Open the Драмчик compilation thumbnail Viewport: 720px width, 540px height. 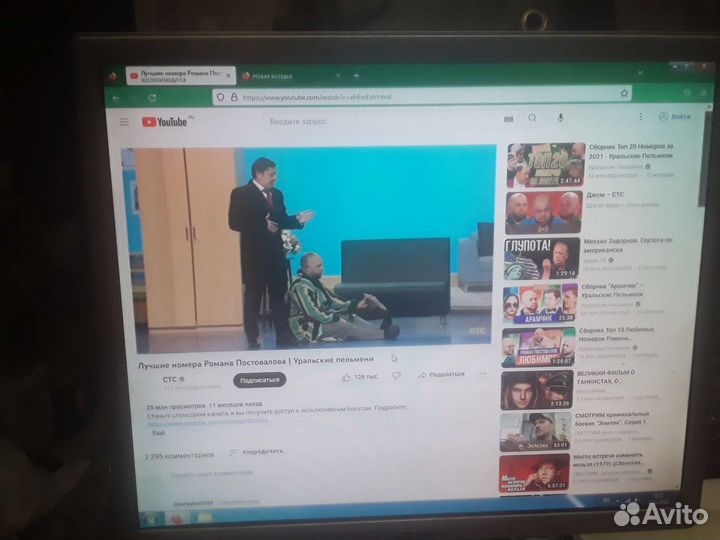(540, 304)
